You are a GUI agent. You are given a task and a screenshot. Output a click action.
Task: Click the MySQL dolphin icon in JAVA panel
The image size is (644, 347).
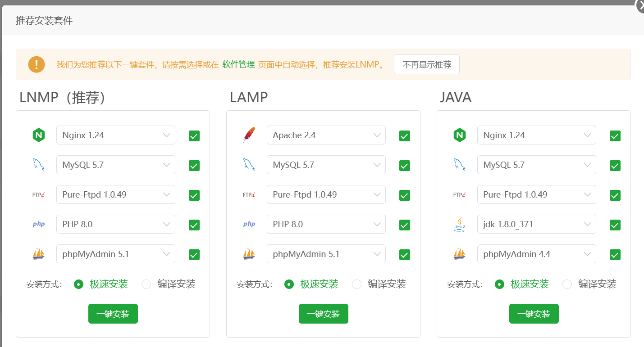click(460, 165)
